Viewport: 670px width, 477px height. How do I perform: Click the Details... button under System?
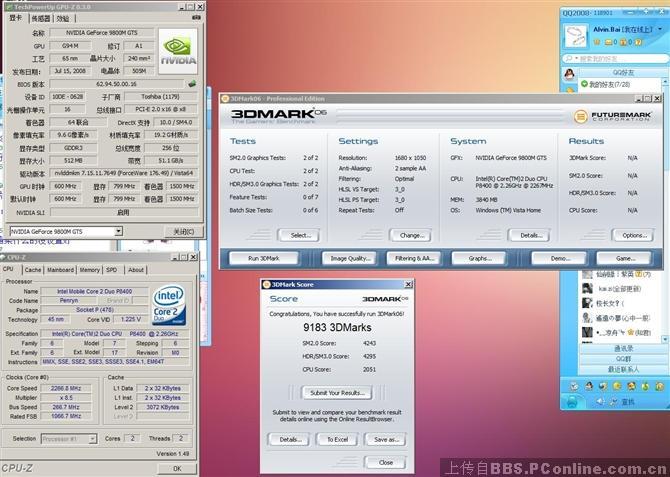click(529, 235)
